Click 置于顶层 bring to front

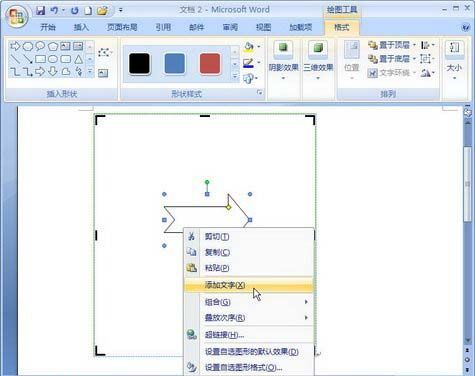coord(392,45)
